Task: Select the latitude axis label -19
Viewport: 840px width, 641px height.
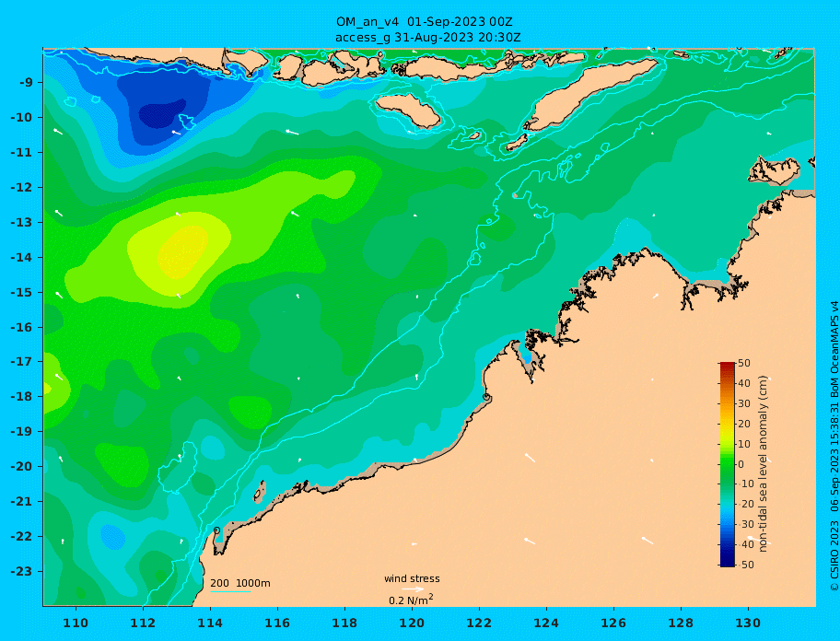Action: tap(22, 432)
